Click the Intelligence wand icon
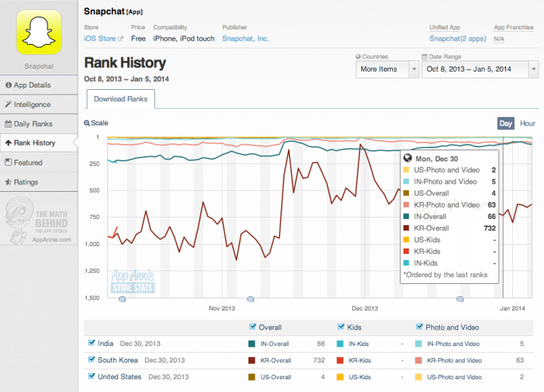This screenshot has width=544, height=392. [x=8, y=104]
